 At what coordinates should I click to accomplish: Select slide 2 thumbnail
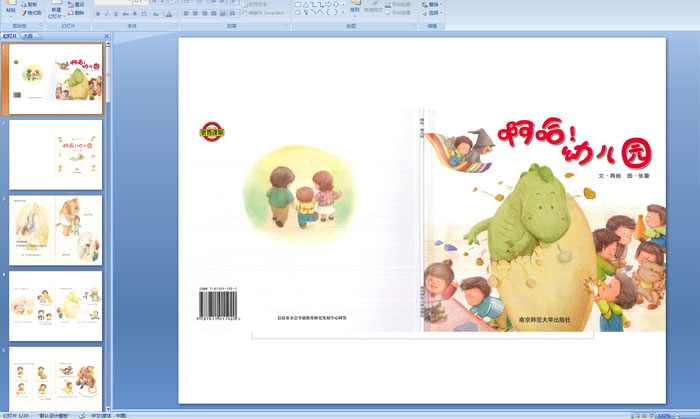pyautogui.click(x=55, y=154)
